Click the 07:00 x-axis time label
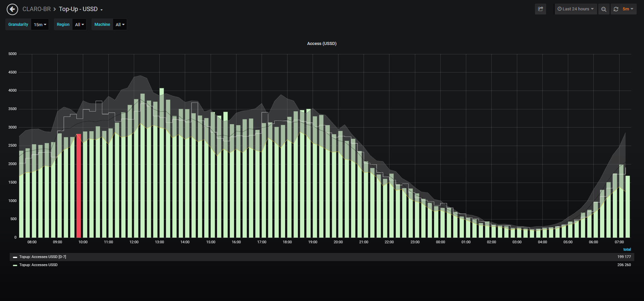This screenshot has height=301, width=644. click(x=619, y=242)
